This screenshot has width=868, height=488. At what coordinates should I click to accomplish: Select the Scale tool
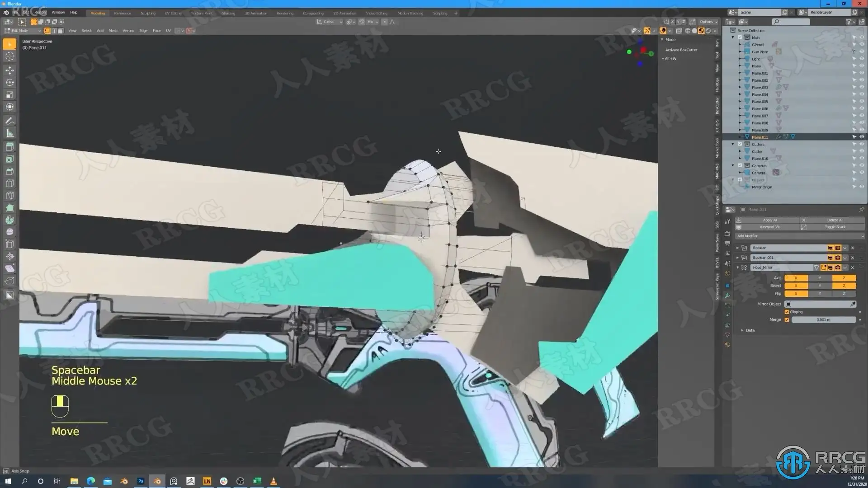click(9, 94)
